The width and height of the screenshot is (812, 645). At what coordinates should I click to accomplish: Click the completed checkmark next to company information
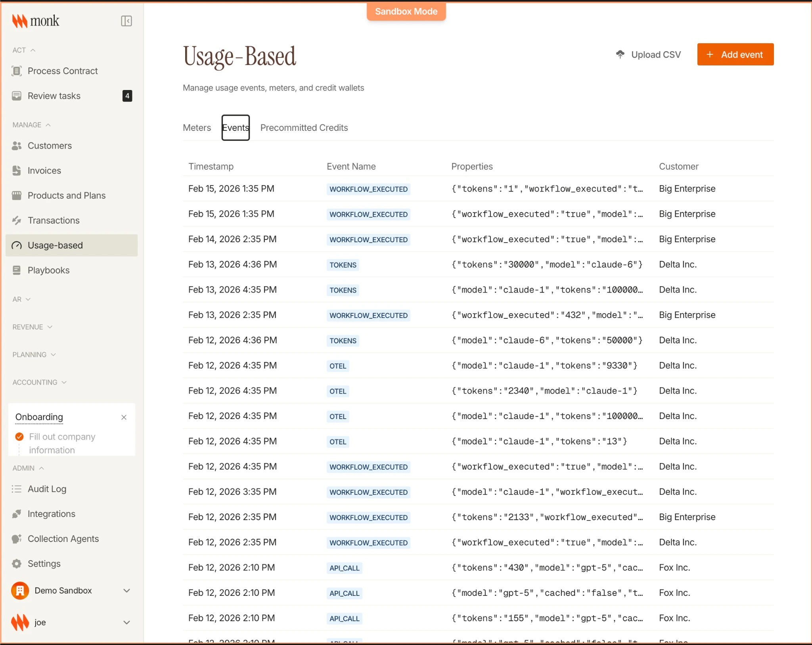pos(19,436)
